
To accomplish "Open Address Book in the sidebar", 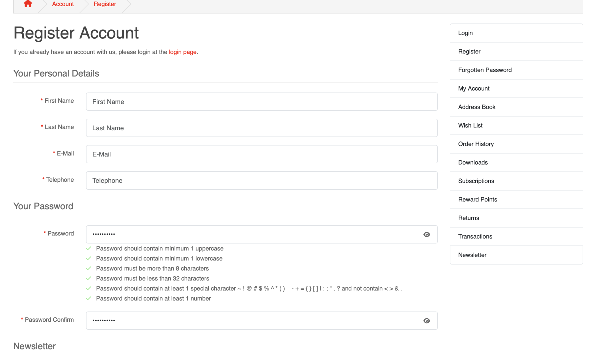I will pos(516,107).
